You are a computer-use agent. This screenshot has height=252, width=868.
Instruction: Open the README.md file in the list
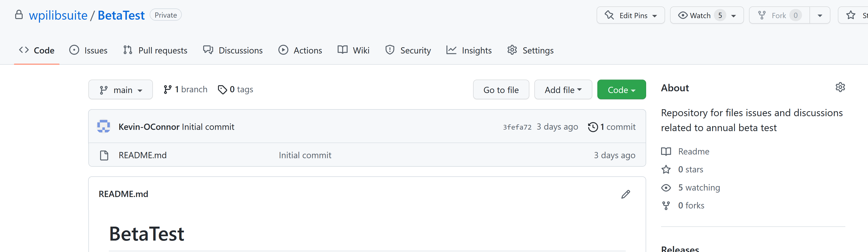click(142, 155)
